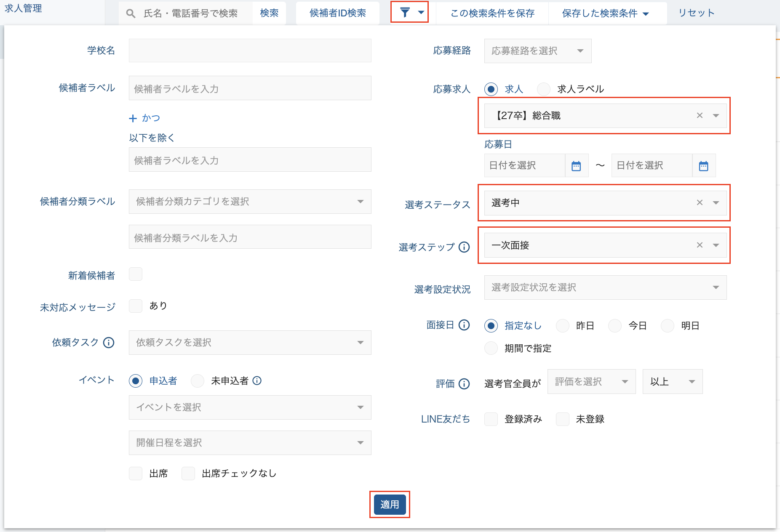780x532 pixels.
Task: Click the filter funnel icon
Action: [405, 13]
